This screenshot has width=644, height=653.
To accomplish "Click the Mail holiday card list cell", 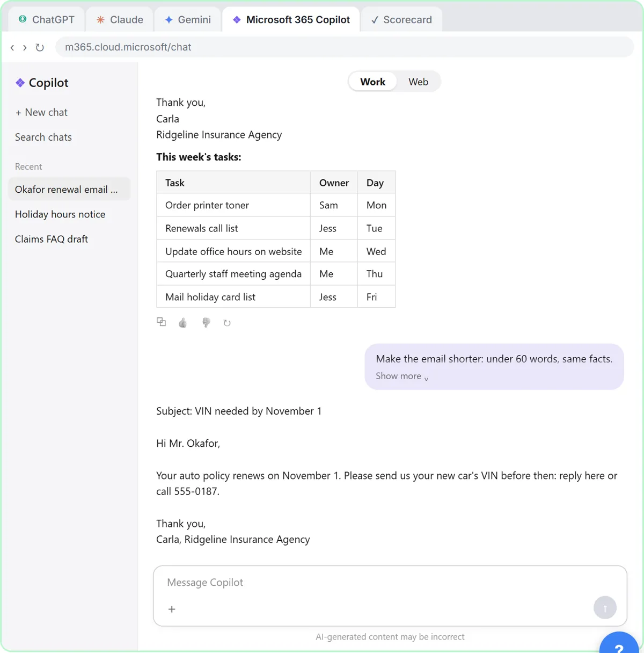I will coord(233,297).
